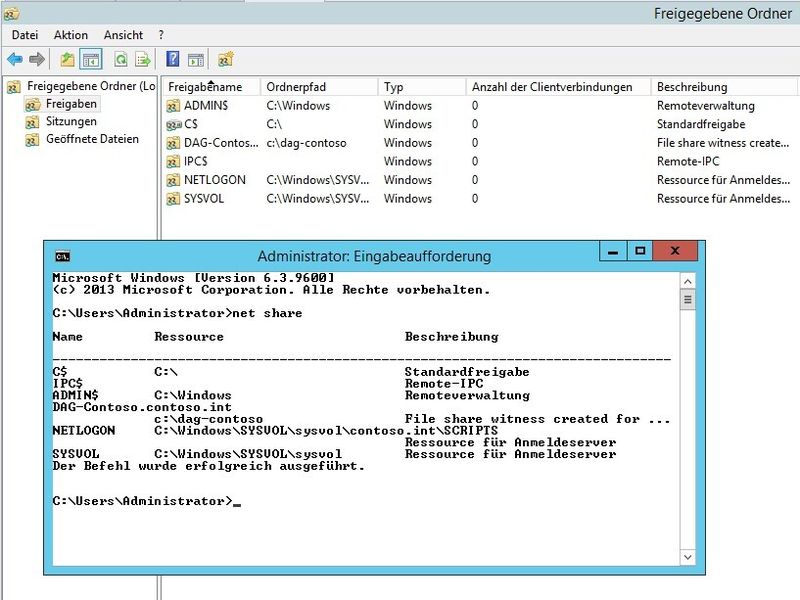The width and height of the screenshot is (800, 600).
Task: Minimize the Eingabeaufforderung window
Action: point(613,252)
